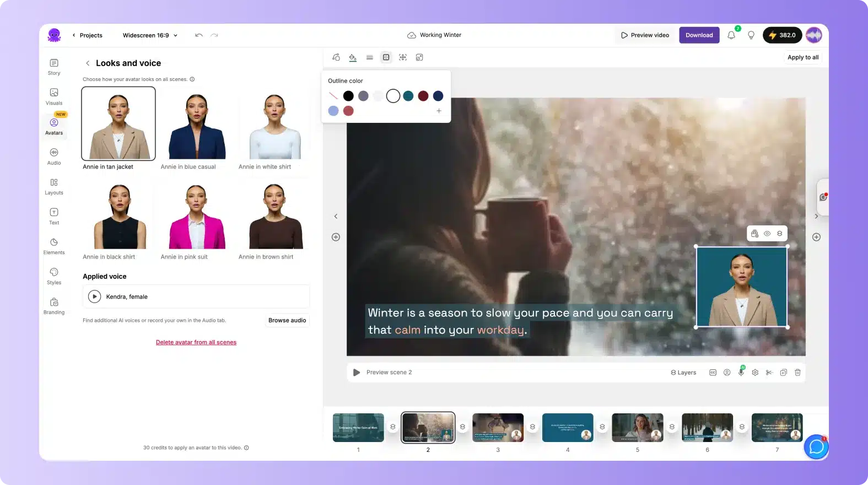Go to the next scene arrow
Screen dimensions: 868x485
coord(816,217)
